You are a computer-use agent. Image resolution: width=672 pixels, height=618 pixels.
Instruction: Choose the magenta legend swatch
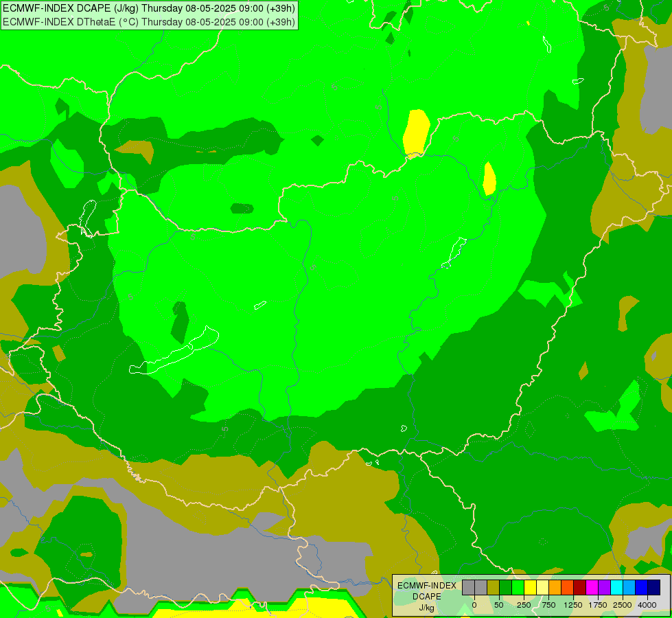coord(592,588)
